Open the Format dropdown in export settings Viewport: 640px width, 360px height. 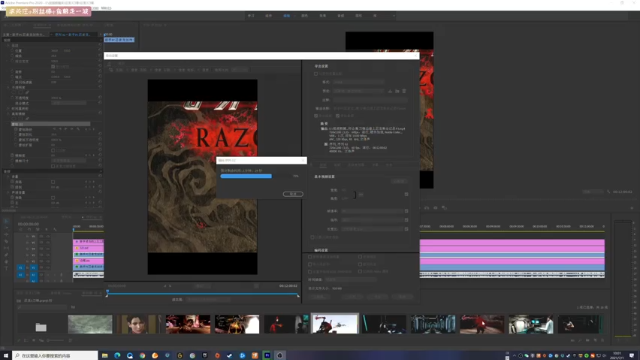point(358,82)
